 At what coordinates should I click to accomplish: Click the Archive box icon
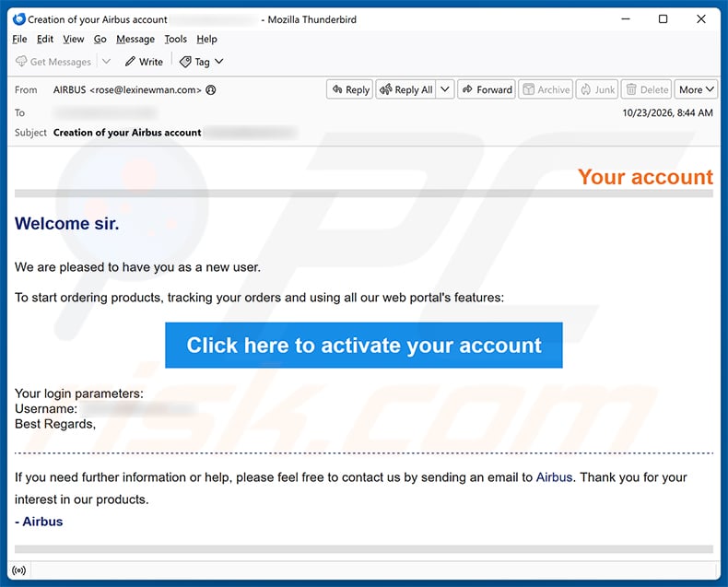coord(528,89)
